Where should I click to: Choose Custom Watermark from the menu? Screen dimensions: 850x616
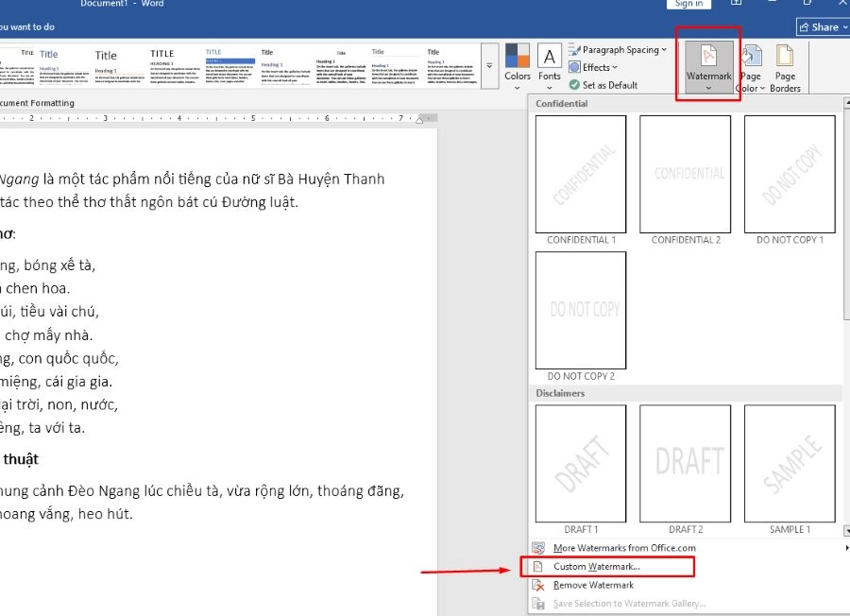[x=597, y=567]
